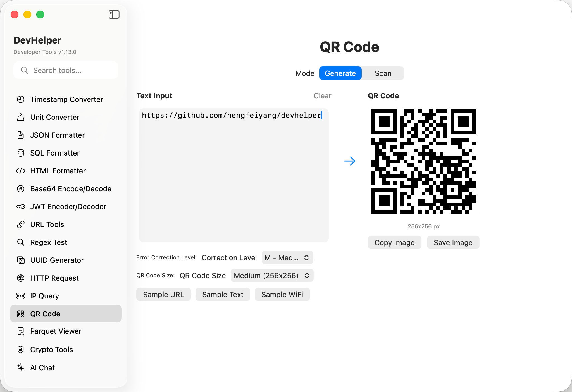Open Parquet Viewer from sidebar

[56, 331]
